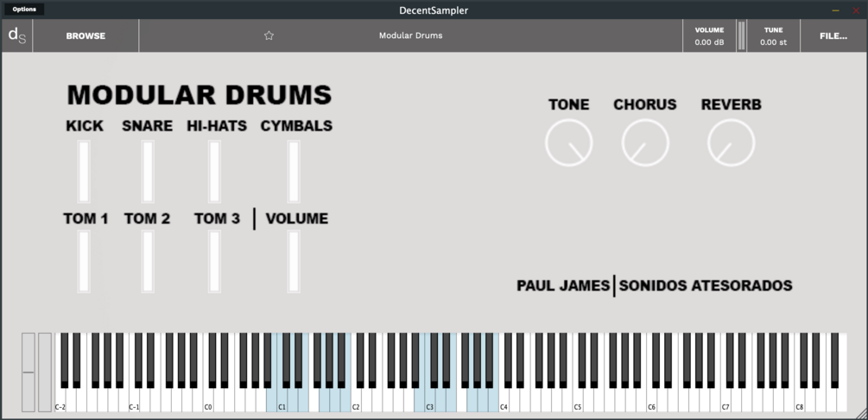
Task: Play the C3 key
Action: click(429, 401)
